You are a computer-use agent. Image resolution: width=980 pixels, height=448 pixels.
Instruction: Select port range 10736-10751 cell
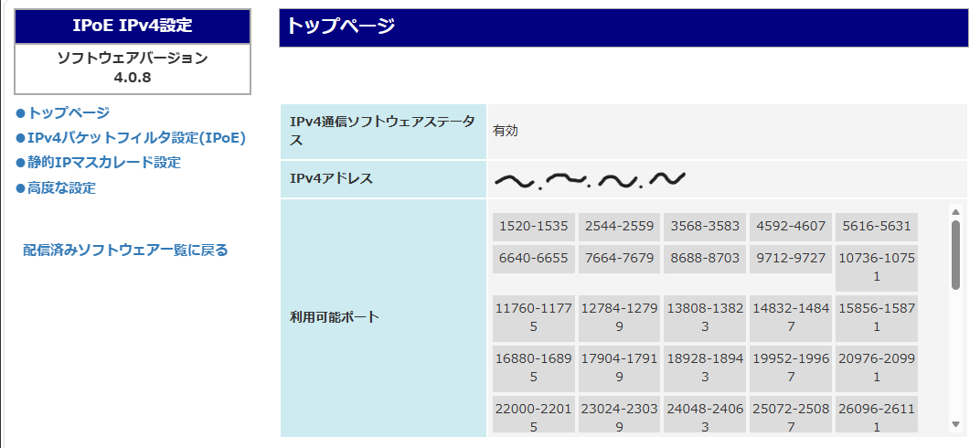pyautogui.click(x=877, y=268)
